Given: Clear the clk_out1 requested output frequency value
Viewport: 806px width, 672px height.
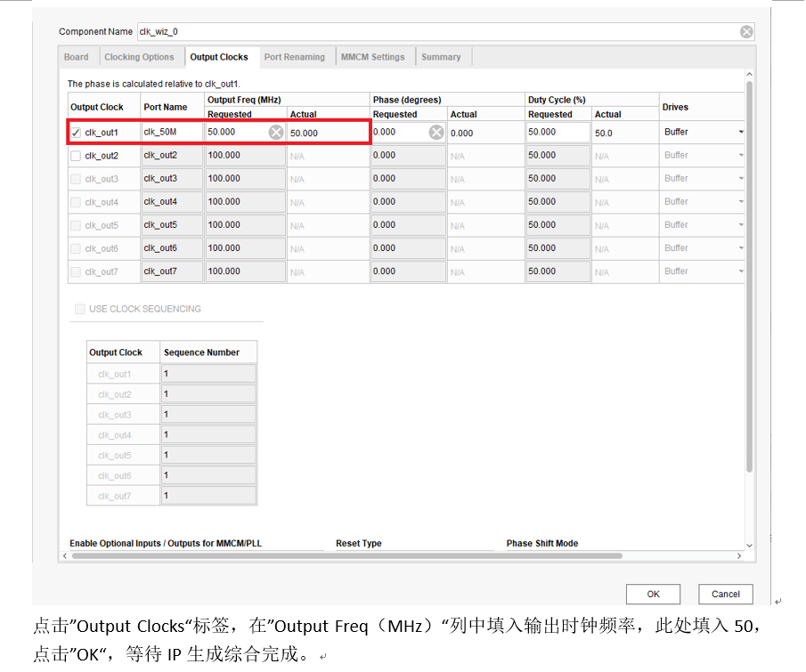Looking at the screenshot, I should (x=276, y=133).
